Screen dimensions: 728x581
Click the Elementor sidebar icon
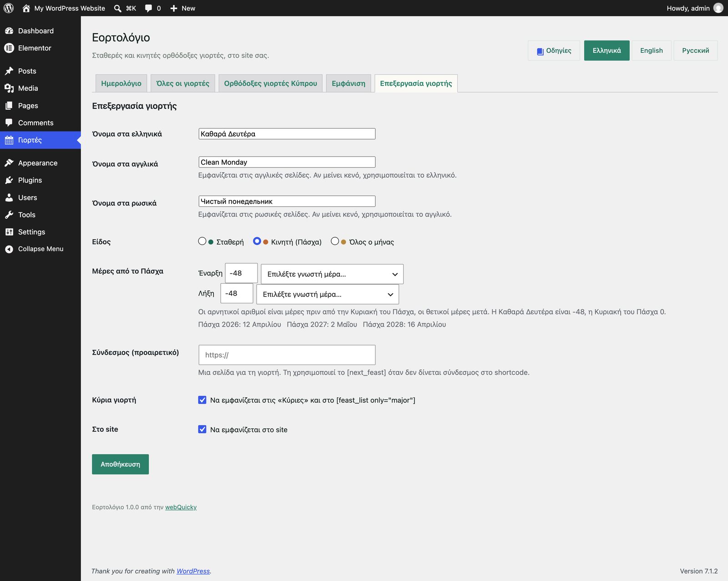(x=9, y=48)
